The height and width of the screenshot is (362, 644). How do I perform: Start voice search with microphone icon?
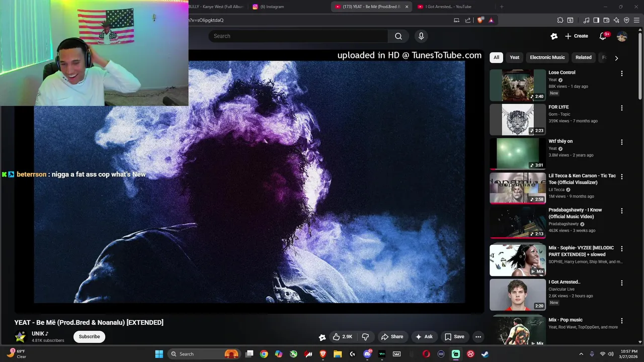pos(421,36)
